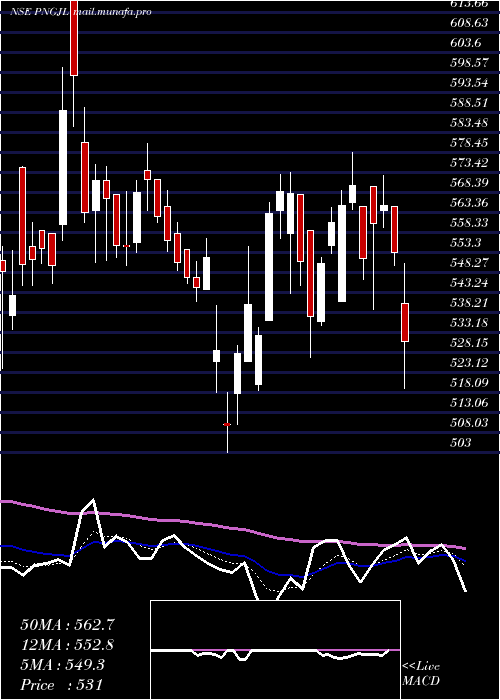Click the 563.36 price axis label
The image size is (500, 700).
tap(469, 203)
